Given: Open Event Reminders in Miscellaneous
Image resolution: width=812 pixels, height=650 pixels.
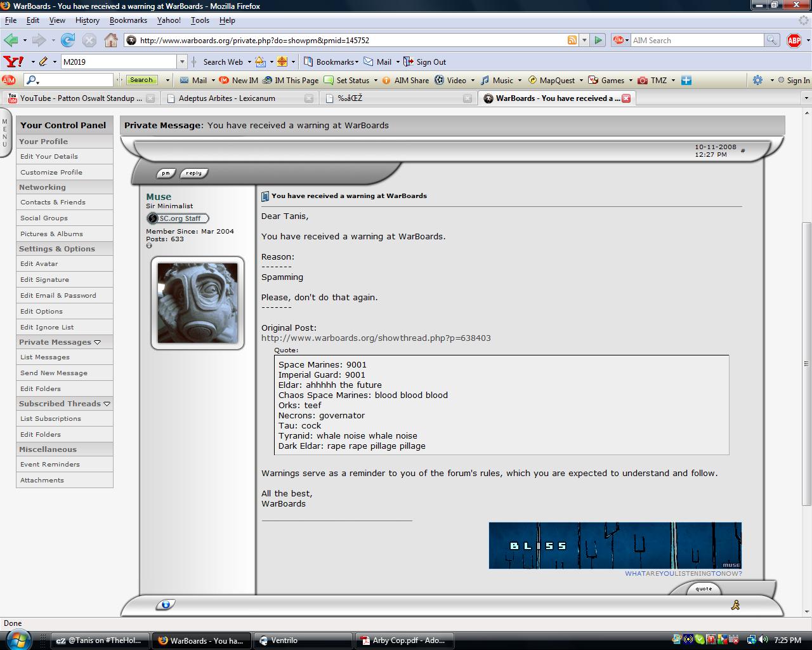Looking at the screenshot, I should (50, 464).
